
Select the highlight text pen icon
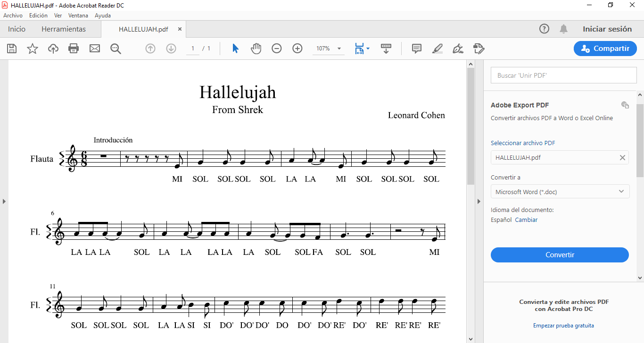438,49
